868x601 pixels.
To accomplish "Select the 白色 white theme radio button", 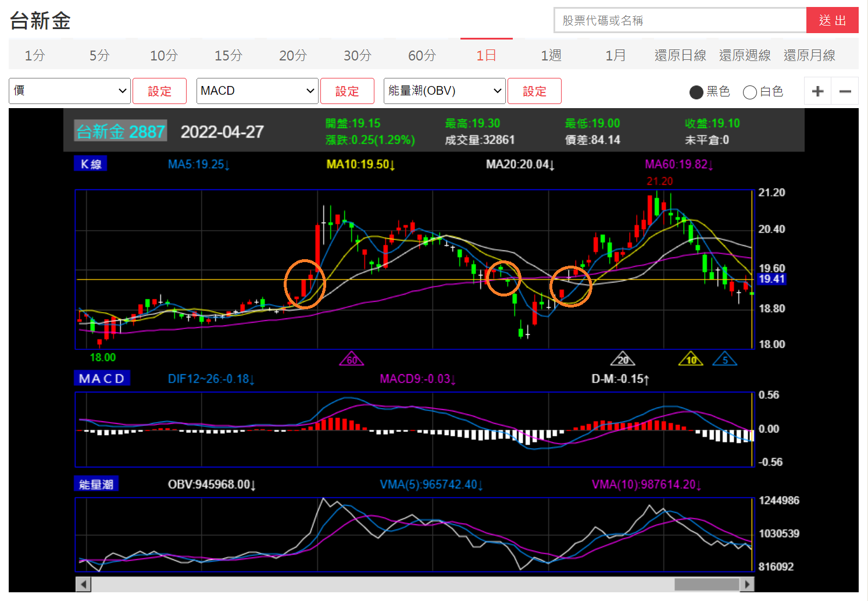I will (x=750, y=92).
